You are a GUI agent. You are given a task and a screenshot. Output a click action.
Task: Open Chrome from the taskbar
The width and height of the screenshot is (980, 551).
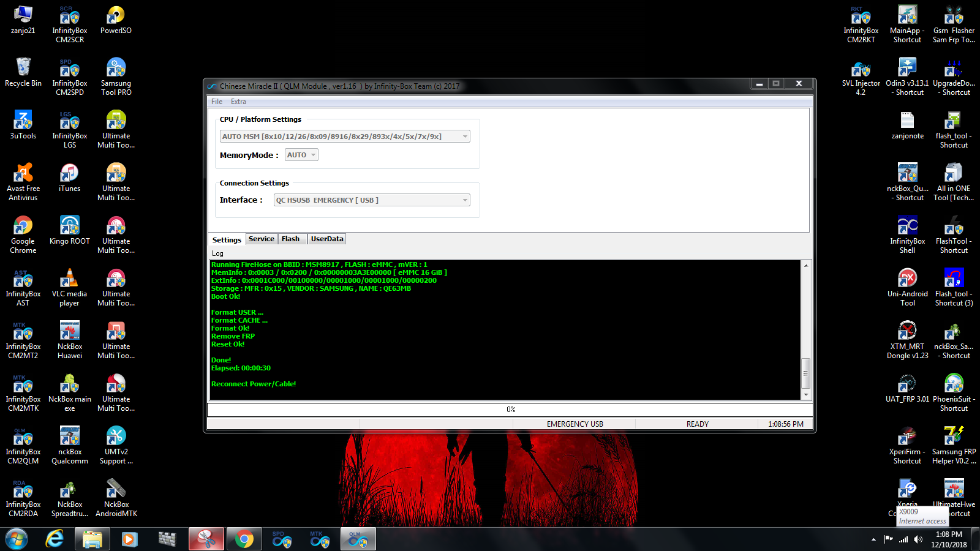point(244,539)
